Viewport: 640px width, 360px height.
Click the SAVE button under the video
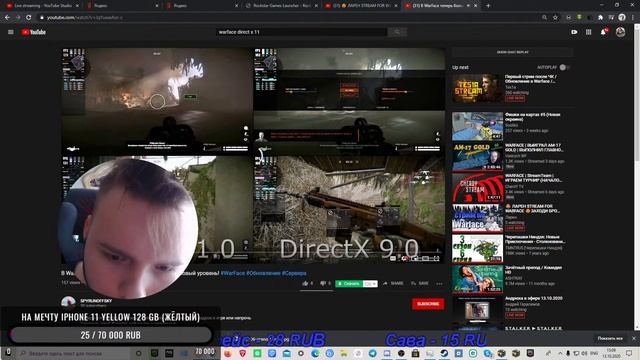pyautogui.click(x=420, y=283)
